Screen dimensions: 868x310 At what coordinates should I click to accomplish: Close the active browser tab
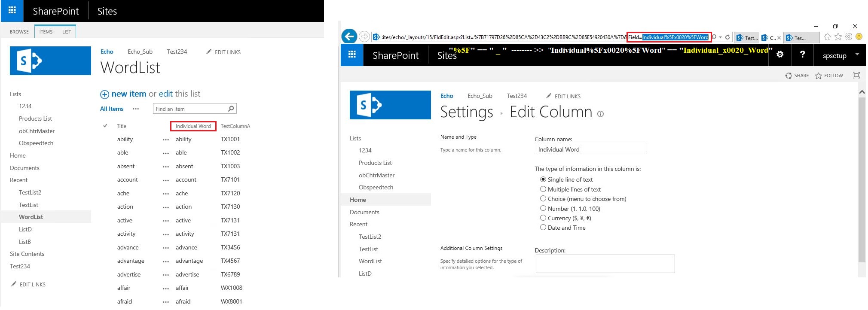[x=779, y=38]
